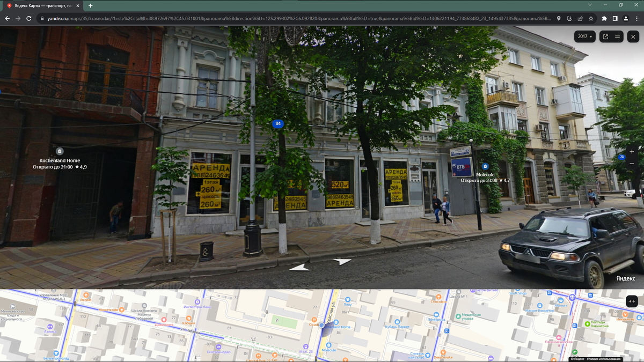Open a new browser tab
Viewport: 644px width, 362px height.
90,5
